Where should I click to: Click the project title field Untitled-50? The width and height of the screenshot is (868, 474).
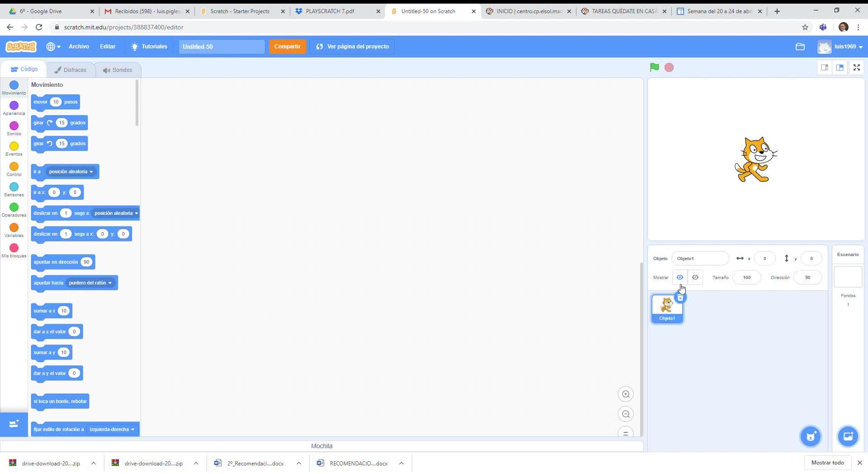[x=222, y=47]
